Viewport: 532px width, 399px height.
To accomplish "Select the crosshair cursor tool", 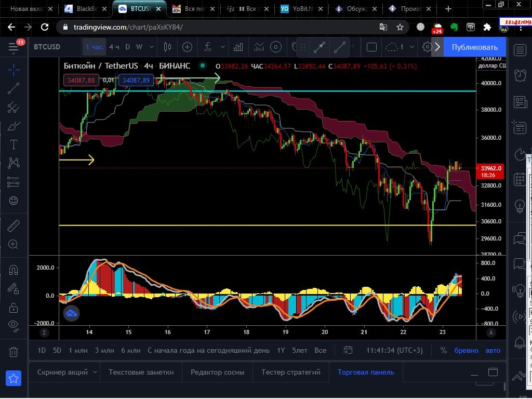I will [x=14, y=70].
